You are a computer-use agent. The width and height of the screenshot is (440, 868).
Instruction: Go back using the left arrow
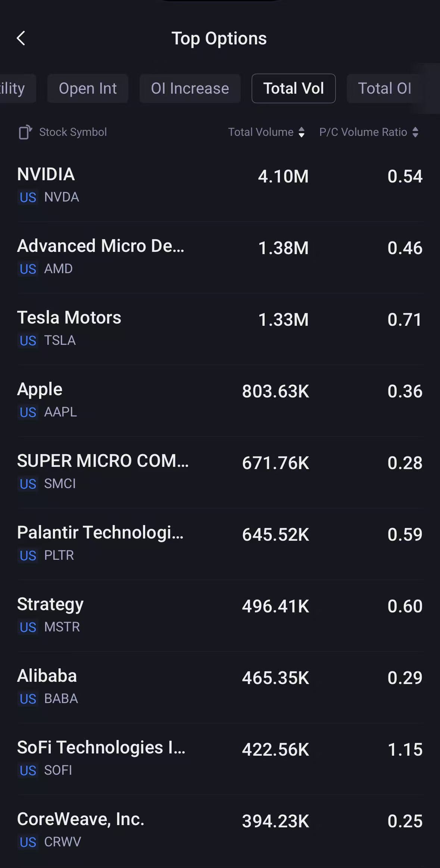pos(21,38)
